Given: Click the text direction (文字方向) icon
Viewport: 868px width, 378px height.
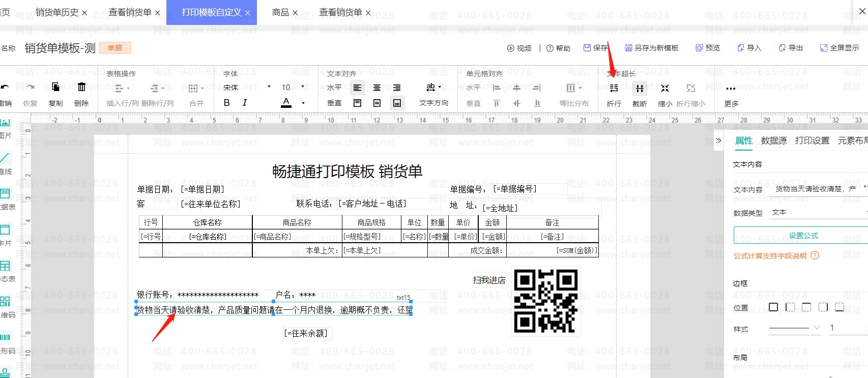Looking at the screenshot, I should point(431,88).
